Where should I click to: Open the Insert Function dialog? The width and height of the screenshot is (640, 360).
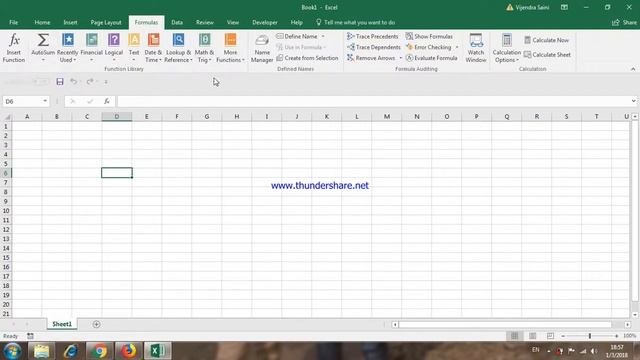14,48
